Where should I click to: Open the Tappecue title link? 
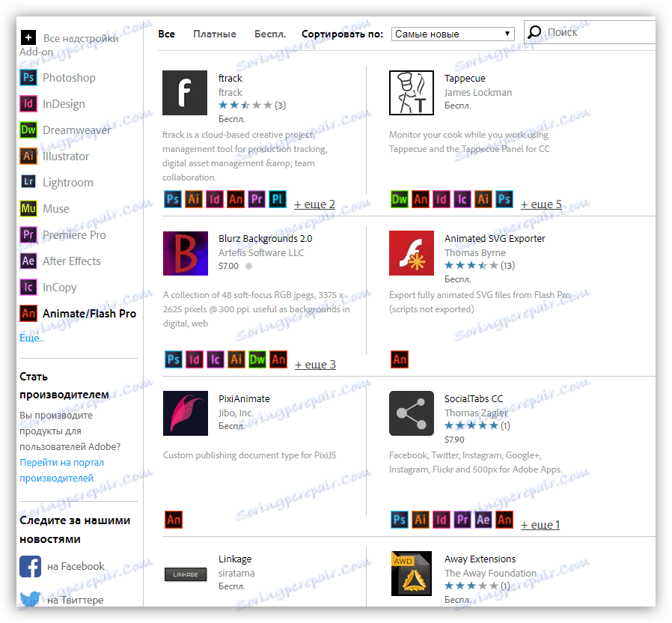click(x=465, y=78)
